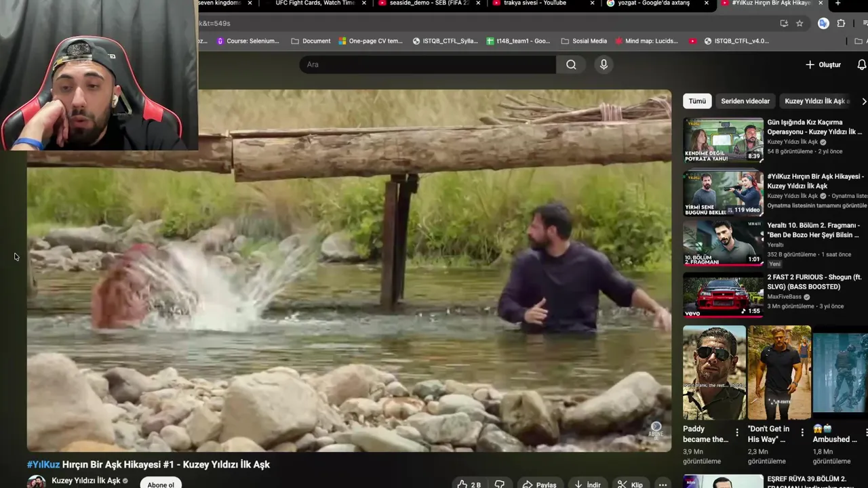Open options menu for Paddy short
This screenshot has width=868, height=488.
pos(737,432)
